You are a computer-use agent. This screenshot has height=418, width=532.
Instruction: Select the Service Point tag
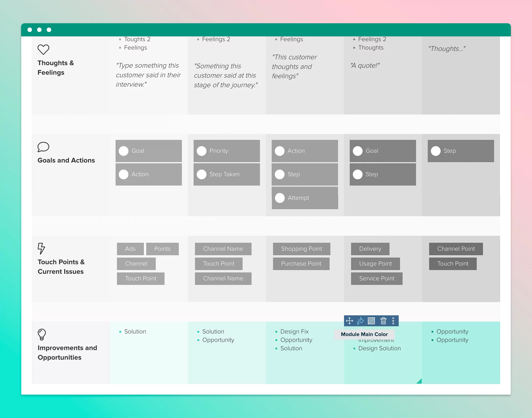point(376,278)
